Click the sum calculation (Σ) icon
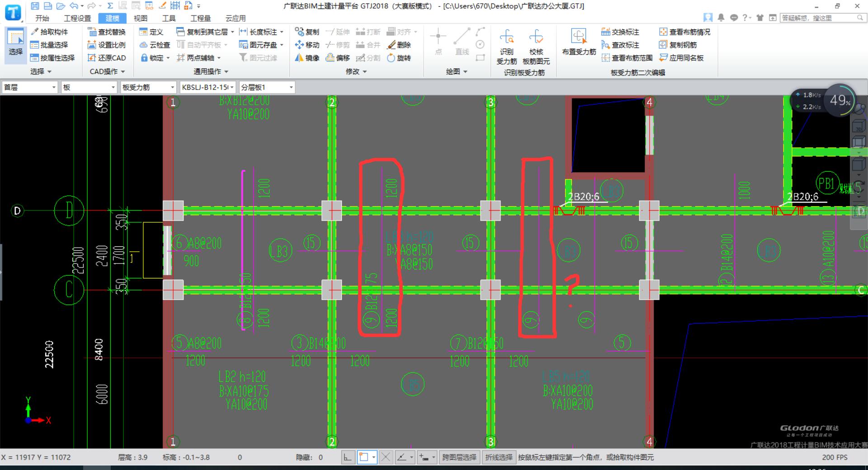Screen dimensions: 868x470 tap(110, 6)
